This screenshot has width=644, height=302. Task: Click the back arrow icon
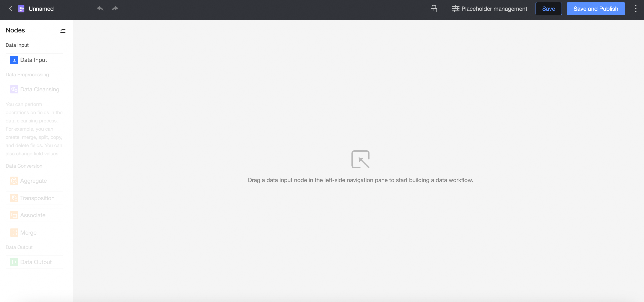11,9
